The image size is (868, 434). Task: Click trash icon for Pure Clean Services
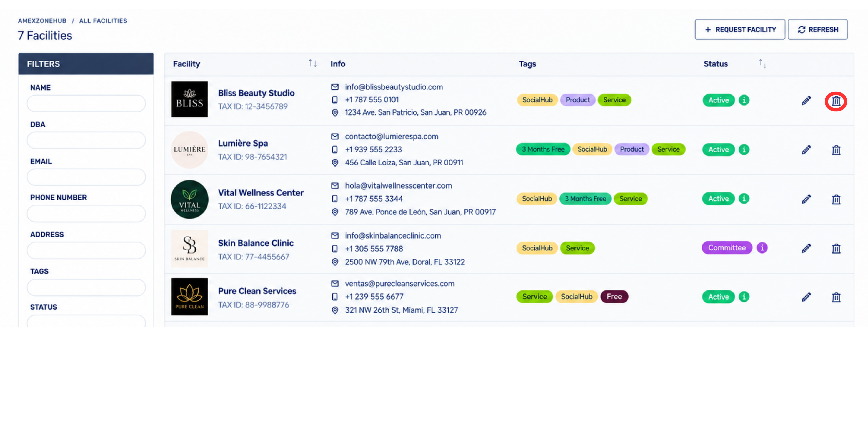[836, 297]
